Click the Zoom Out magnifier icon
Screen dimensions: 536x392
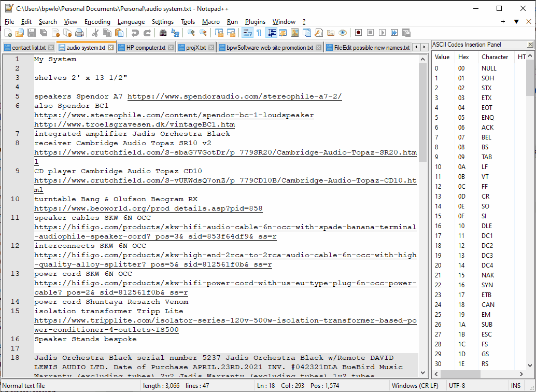[x=203, y=33]
